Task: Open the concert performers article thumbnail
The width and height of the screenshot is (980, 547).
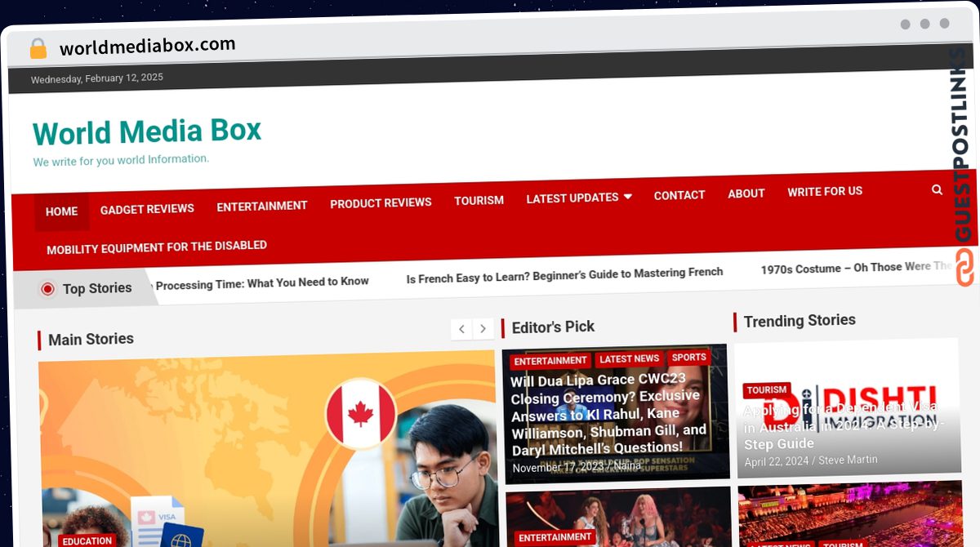Action: (618, 518)
